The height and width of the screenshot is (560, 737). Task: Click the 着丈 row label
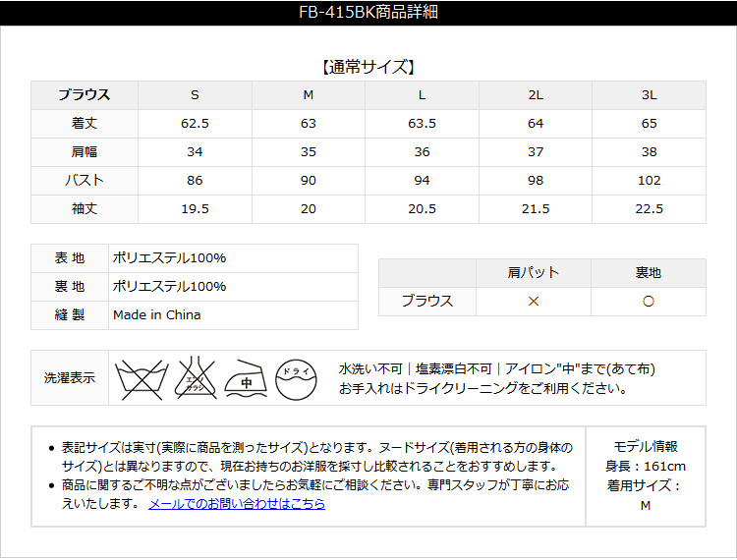tap(85, 124)
